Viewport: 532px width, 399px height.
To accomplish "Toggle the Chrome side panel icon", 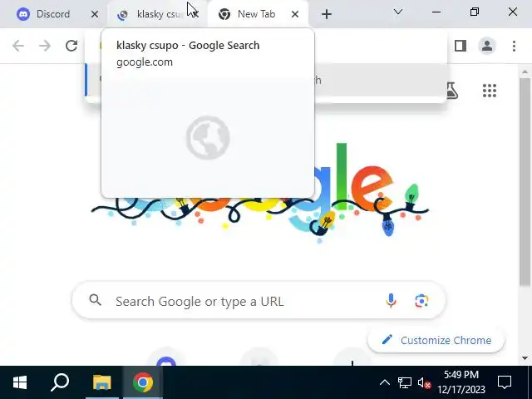I will 460,46.
